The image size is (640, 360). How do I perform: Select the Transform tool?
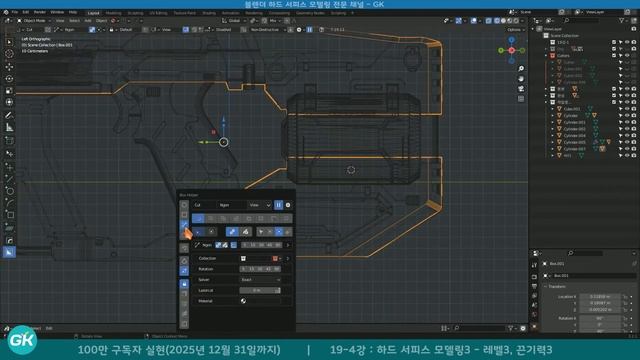click(x=9, y=102)
